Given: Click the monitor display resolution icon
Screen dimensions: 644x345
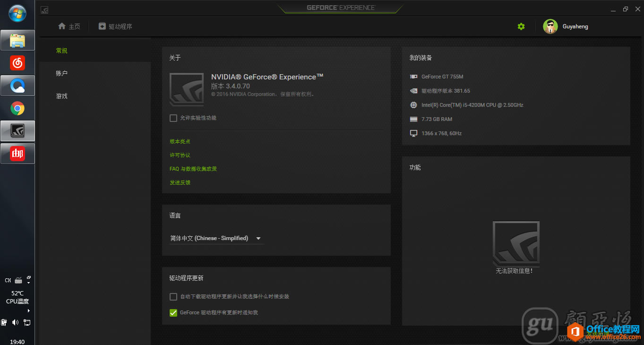Looking at the screenshot, I should (x=413, y=133).
